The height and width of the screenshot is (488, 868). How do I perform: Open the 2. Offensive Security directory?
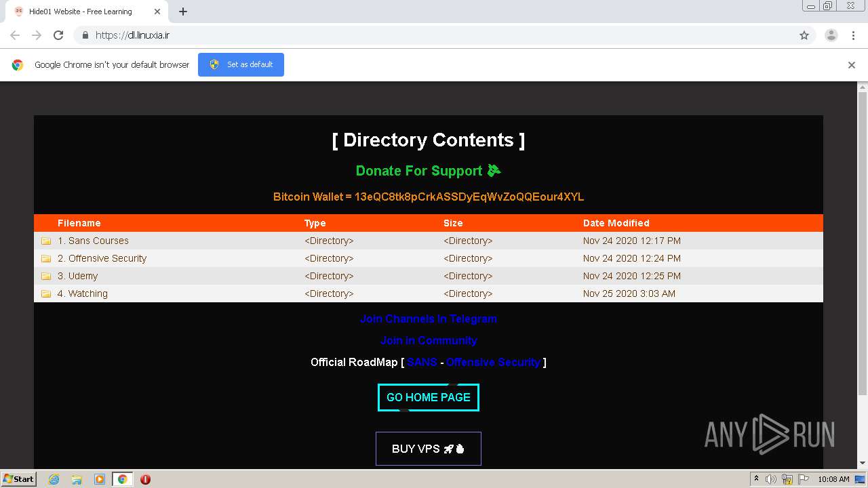coord(102,258)
